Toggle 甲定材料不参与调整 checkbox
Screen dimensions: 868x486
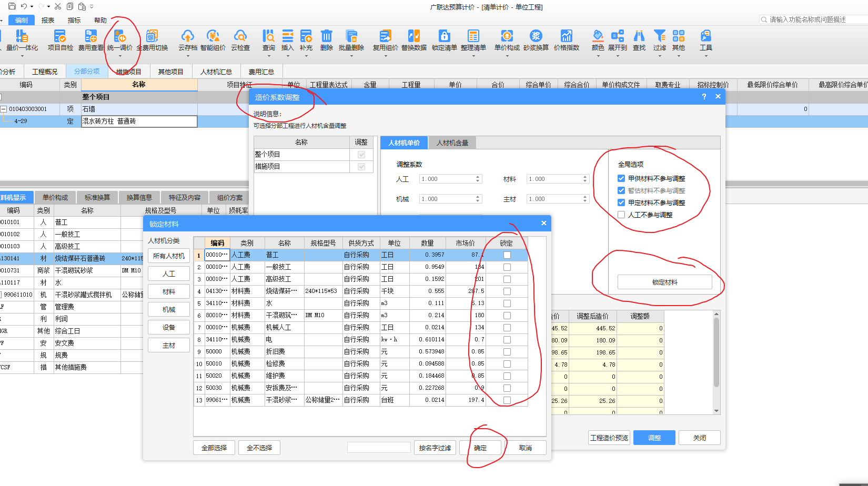tap(621, 202)
